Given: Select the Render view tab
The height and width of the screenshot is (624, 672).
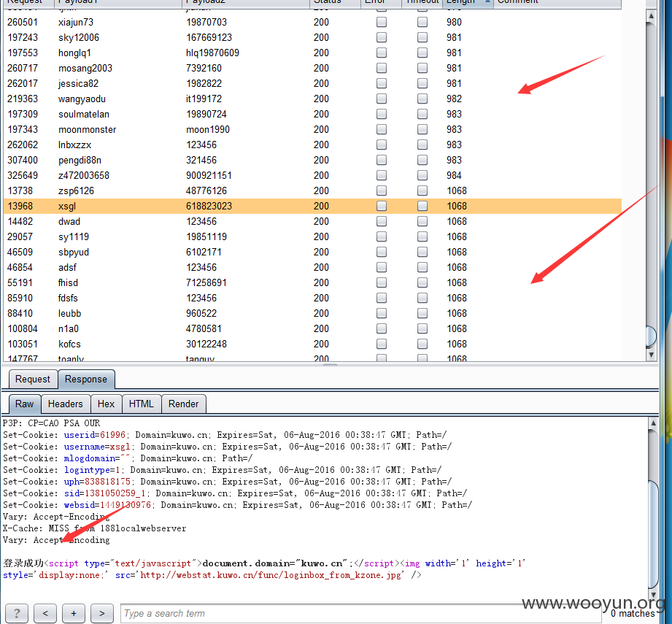Looking at the screenshot, I should click(183, 404).
